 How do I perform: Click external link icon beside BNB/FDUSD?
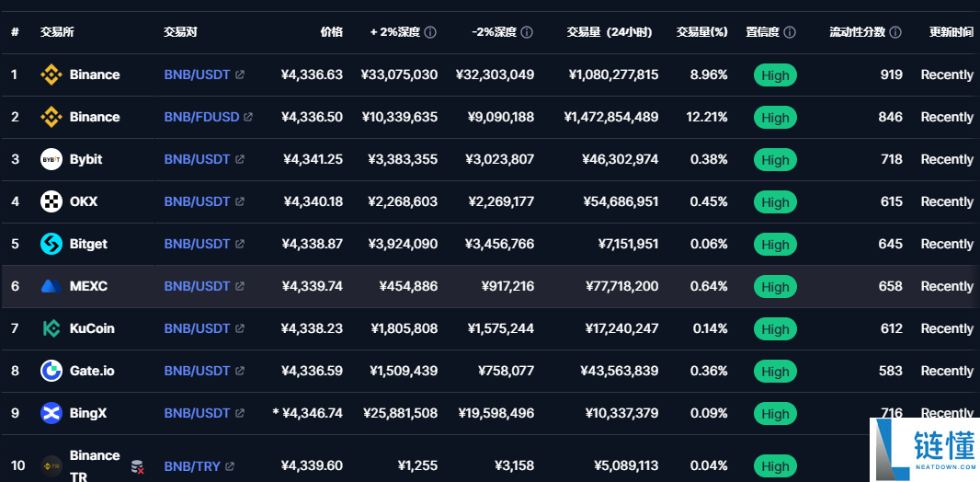(248, 117)
